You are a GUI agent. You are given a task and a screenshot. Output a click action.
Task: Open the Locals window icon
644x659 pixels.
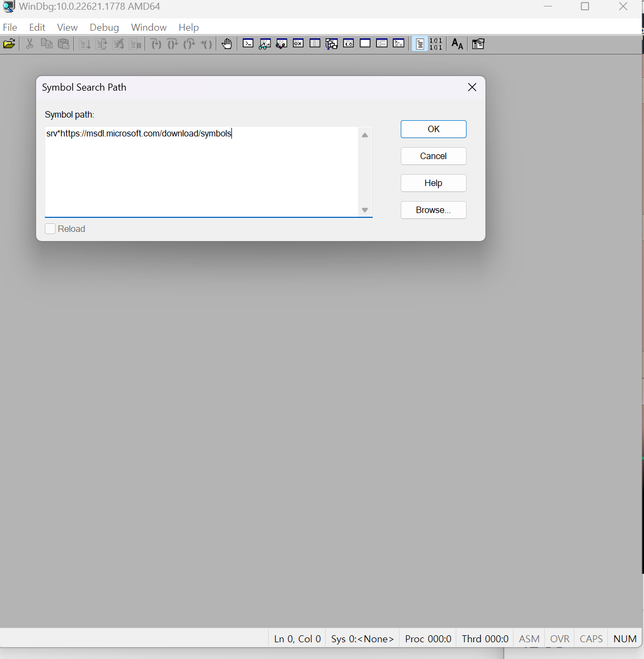[282, 44]
